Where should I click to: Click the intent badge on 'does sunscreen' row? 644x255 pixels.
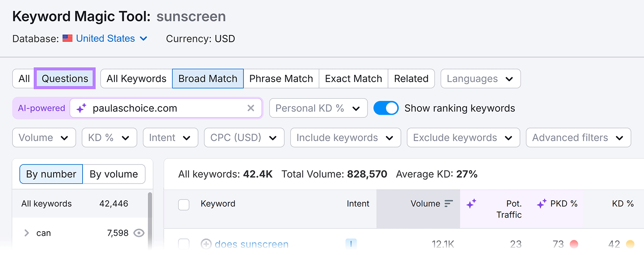tap(351, 243)
